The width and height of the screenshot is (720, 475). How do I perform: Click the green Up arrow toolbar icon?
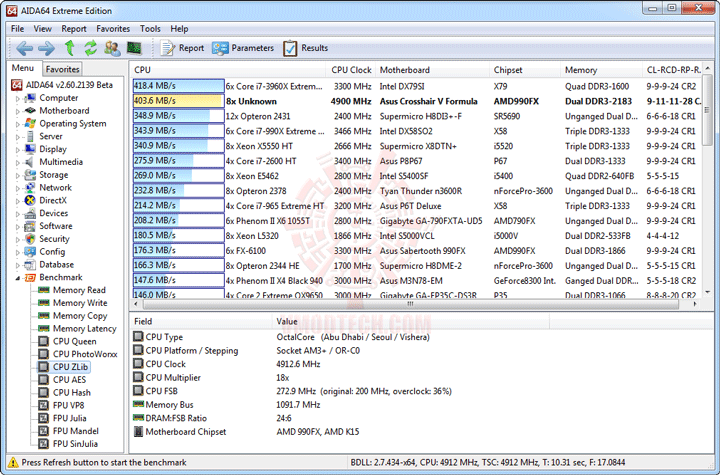point(69,47)
